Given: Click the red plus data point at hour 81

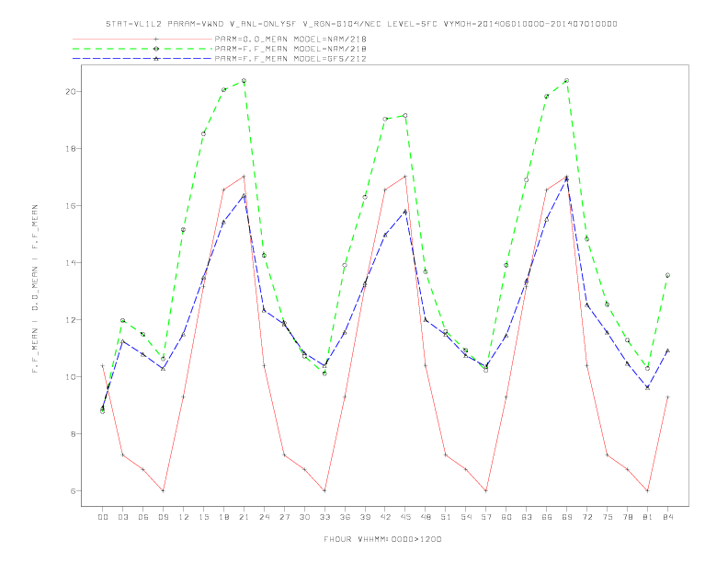Looking at the screenshot, I should coord(647,490).
